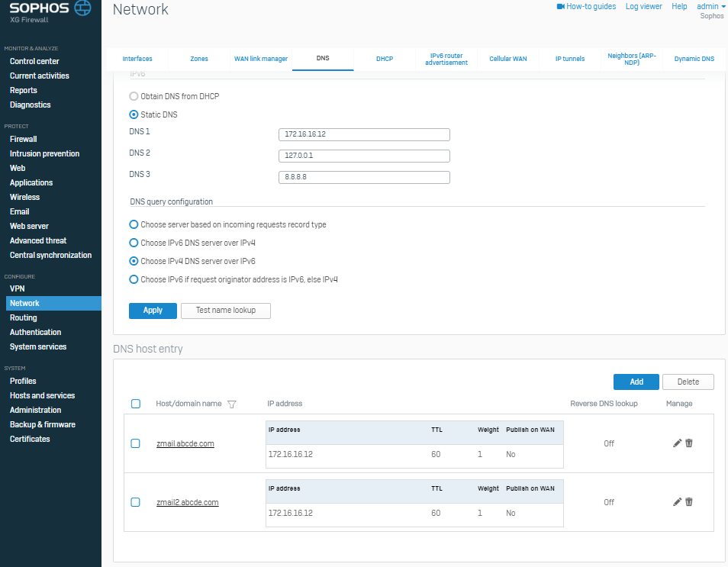Screen dimensions: 728x567
Task: Switch to the Zones tab
Action: coord(199,59)
